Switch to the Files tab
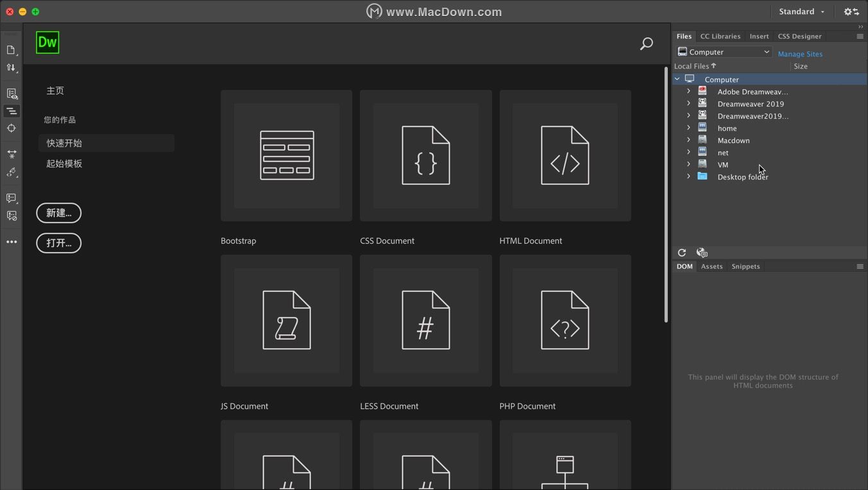The image size is (868, 490). point(684,37)
